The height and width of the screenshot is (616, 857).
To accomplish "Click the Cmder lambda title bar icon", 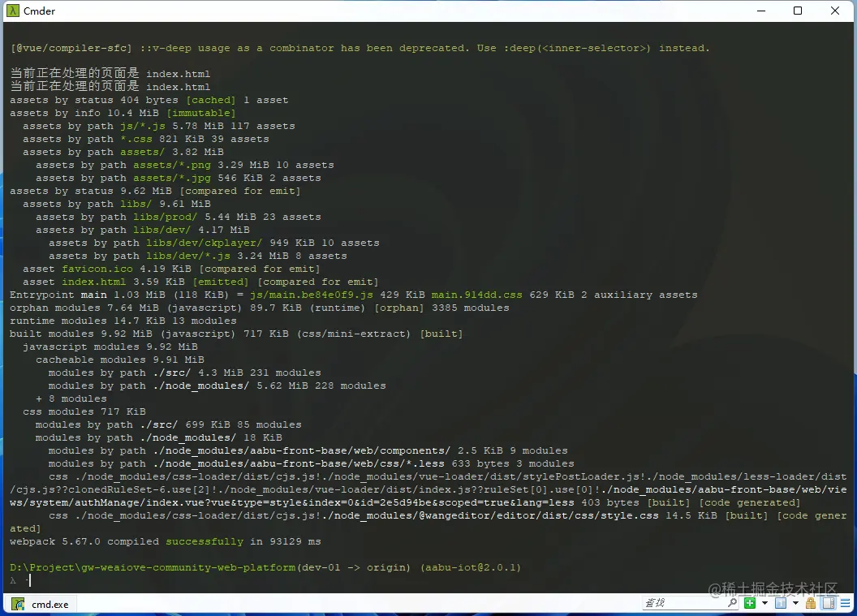I will 12,11.
